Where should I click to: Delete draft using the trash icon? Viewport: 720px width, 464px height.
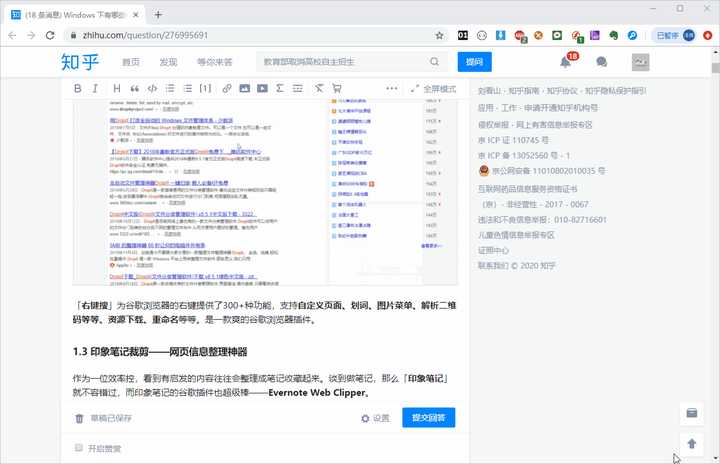79,419
